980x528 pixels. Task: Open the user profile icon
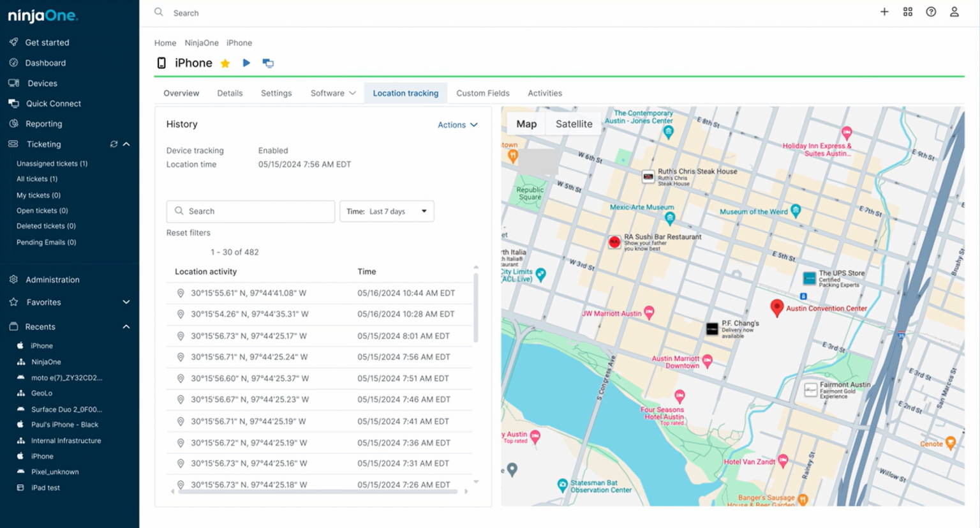pyautogui.click(x=954, y=12)
